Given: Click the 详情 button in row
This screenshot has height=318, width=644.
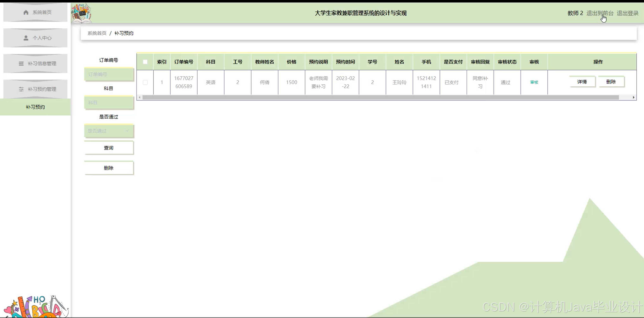Looking at the screenshot, I should coord(582,82).
